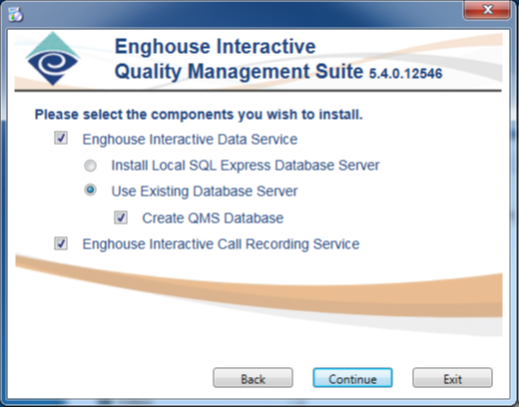Click 'Enghouse Interactive Call Recording Service' label

pyautogui.click(x=221, y=244)
